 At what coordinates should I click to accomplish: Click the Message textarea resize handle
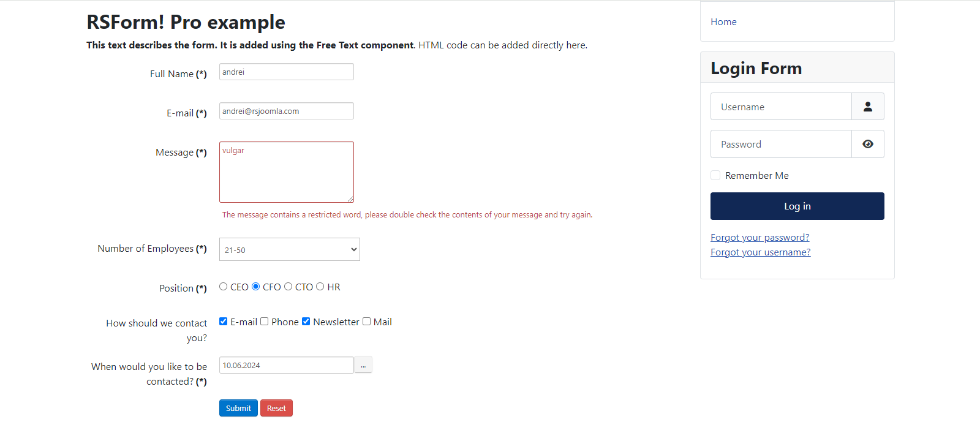click(350, 199)
